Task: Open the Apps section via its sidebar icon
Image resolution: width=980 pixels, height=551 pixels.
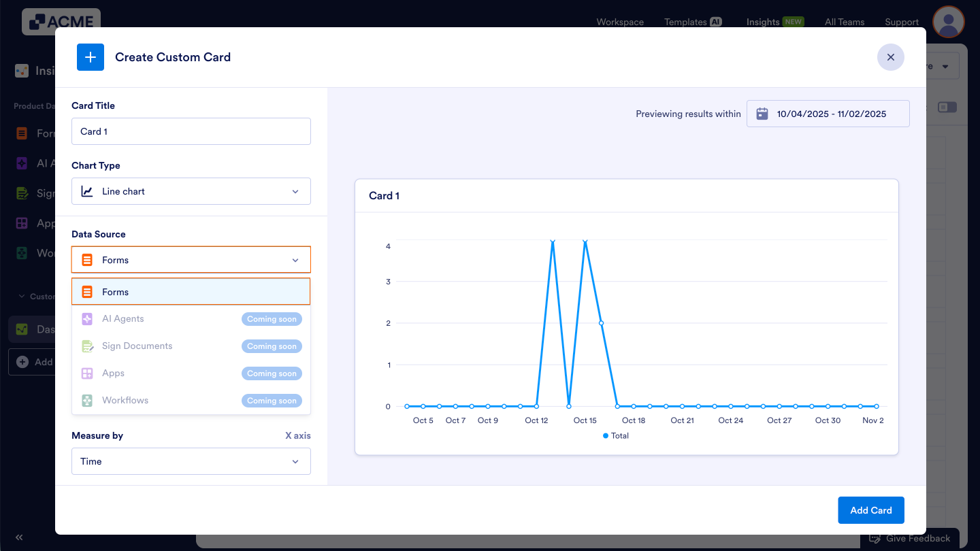Action: (22, 223)
